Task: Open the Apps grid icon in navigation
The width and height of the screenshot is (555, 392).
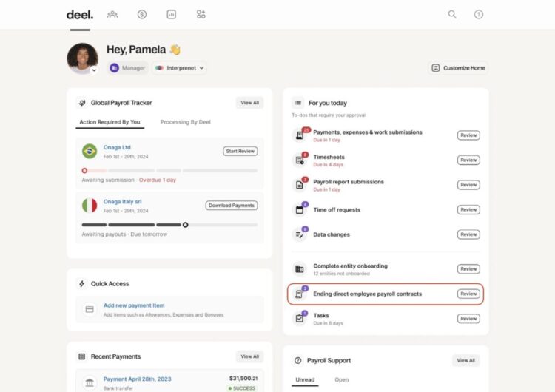Action: (201, 15)
